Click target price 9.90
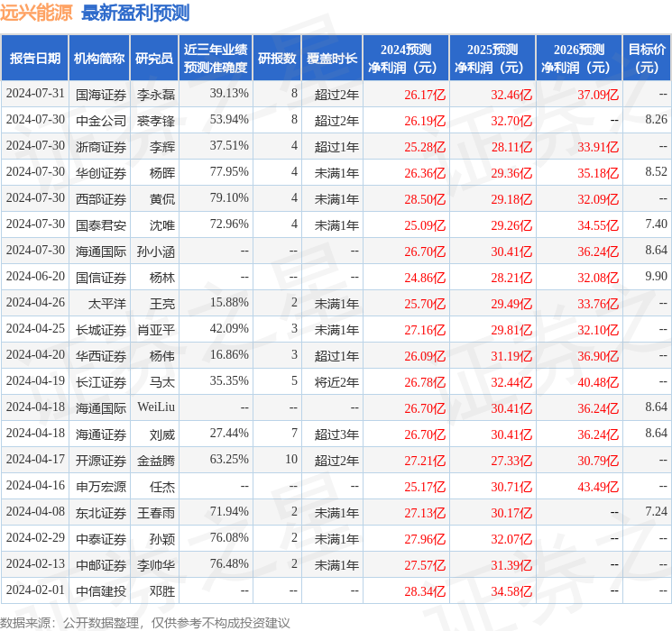Image resolution: width=672 pixels, height=631 pixels. pyautogui.click(x=656, y=277)
